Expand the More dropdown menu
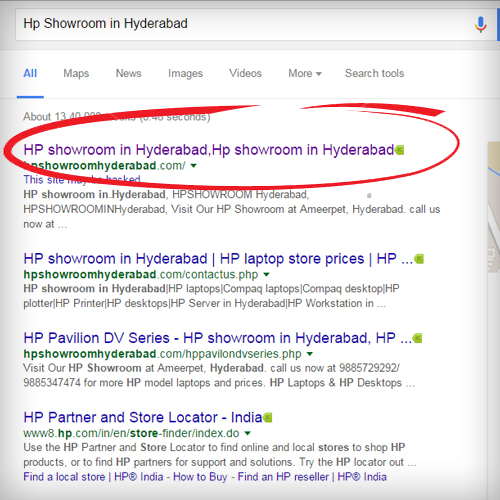500x500 pixels. pyautogui.click(x=305, y=73)
